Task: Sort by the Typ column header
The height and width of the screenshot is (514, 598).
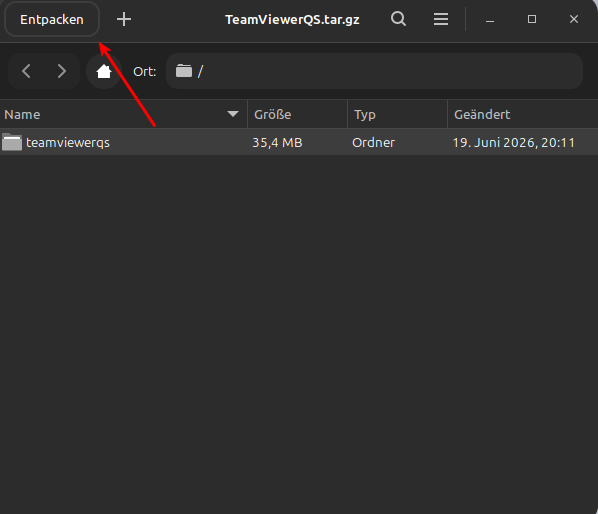Action: click(x=397, y=114)
